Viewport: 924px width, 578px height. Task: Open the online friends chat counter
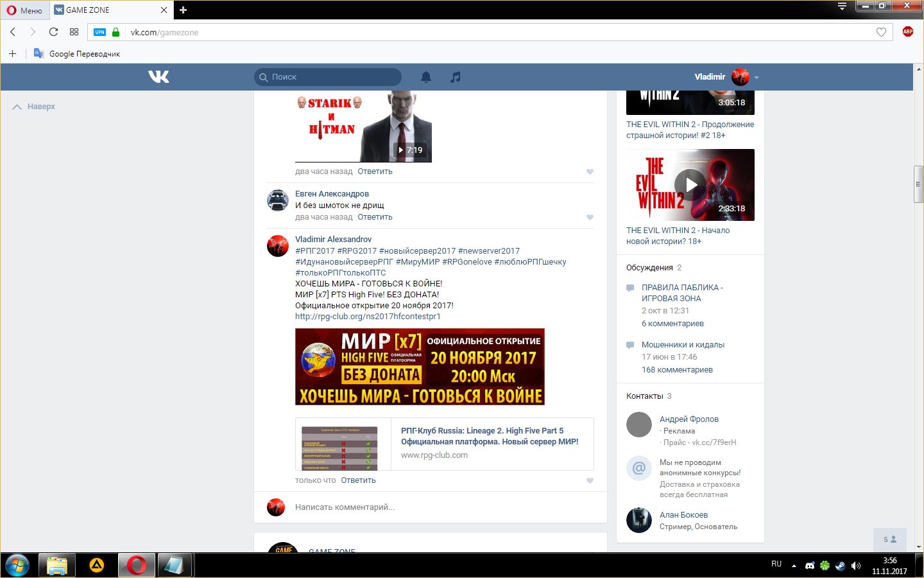(x=890, y=539)
